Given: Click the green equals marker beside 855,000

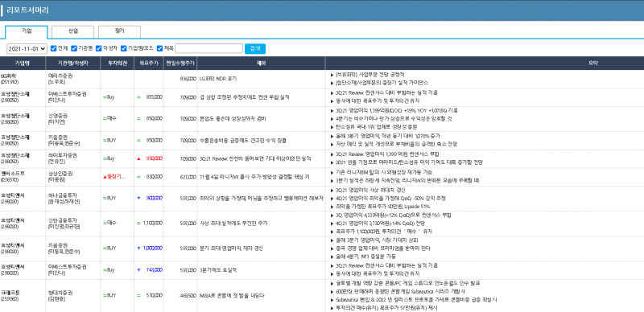Looking at the screenshot, I should [x=138, y=97].
